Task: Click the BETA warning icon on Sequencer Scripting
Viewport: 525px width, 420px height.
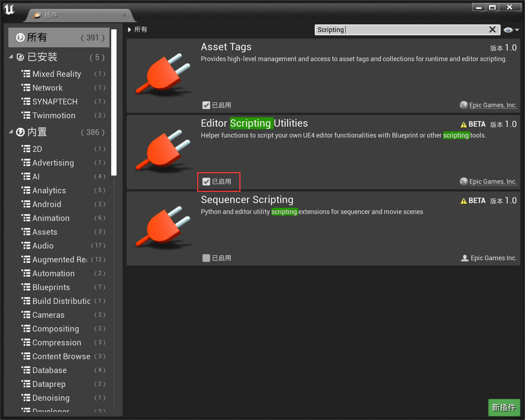Action: click(x=463, y=200)
